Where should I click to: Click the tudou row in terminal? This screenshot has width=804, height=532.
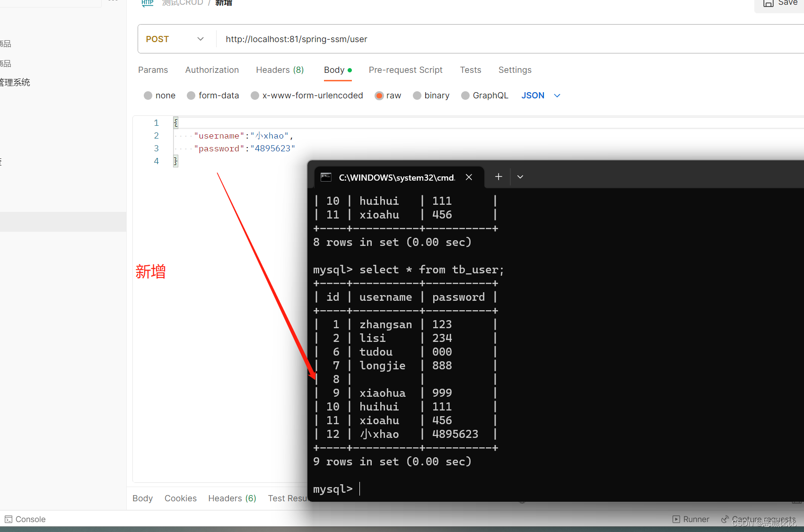(x=406, y=352)
